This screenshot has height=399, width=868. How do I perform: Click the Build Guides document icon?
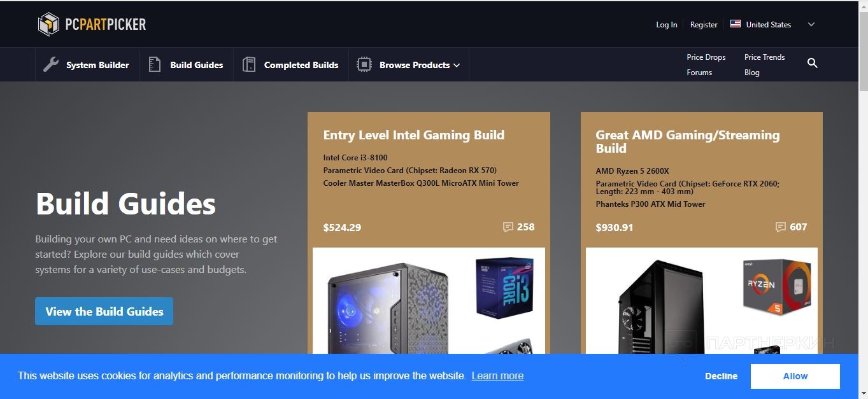coord(154,64)
